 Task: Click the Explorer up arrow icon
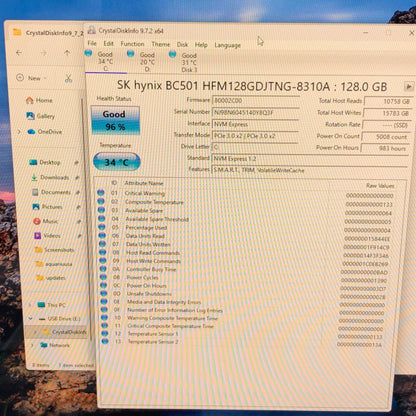pyautogui.click(x=67, y=53)
